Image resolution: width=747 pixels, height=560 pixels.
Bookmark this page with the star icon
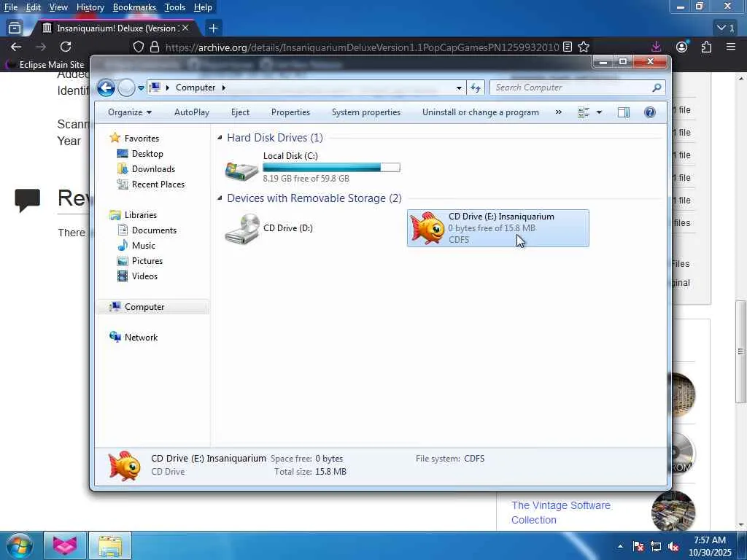pos(584,47)
